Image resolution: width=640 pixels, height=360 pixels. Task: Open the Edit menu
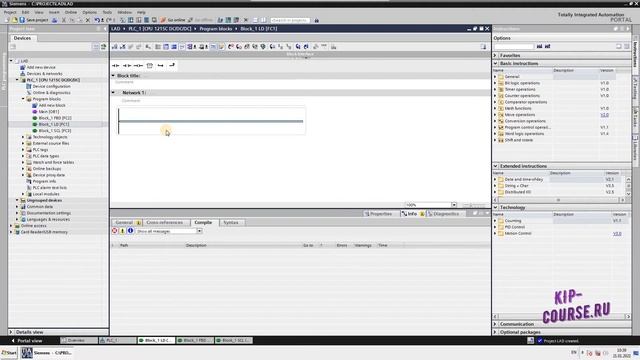click(25, 12)
